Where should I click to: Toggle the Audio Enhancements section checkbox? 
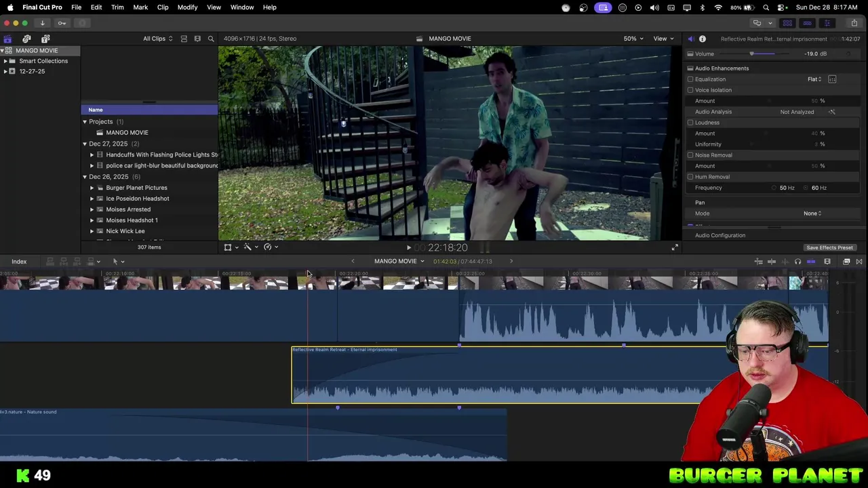(x=690, y=68)
